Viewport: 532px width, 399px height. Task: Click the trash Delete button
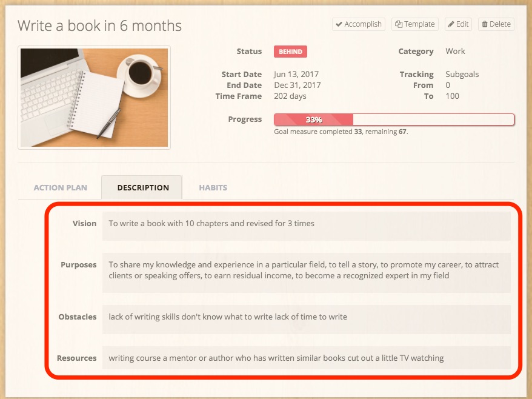point(496,24)
